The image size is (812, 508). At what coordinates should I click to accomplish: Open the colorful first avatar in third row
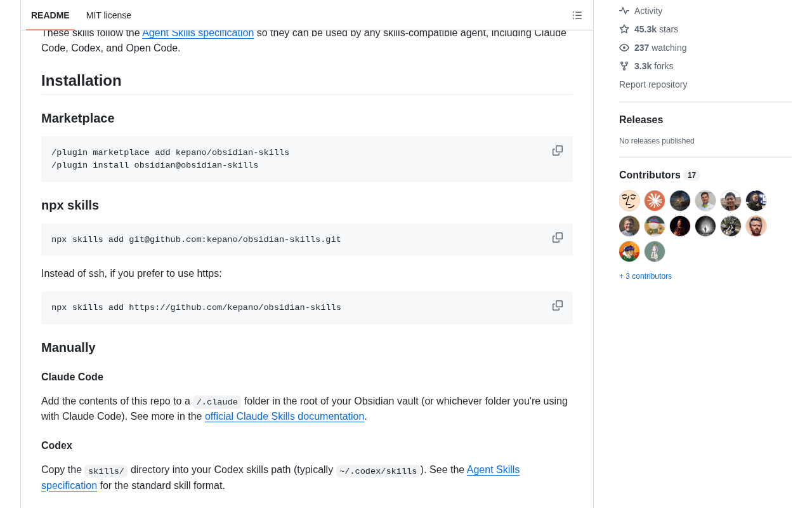[629, 251]
